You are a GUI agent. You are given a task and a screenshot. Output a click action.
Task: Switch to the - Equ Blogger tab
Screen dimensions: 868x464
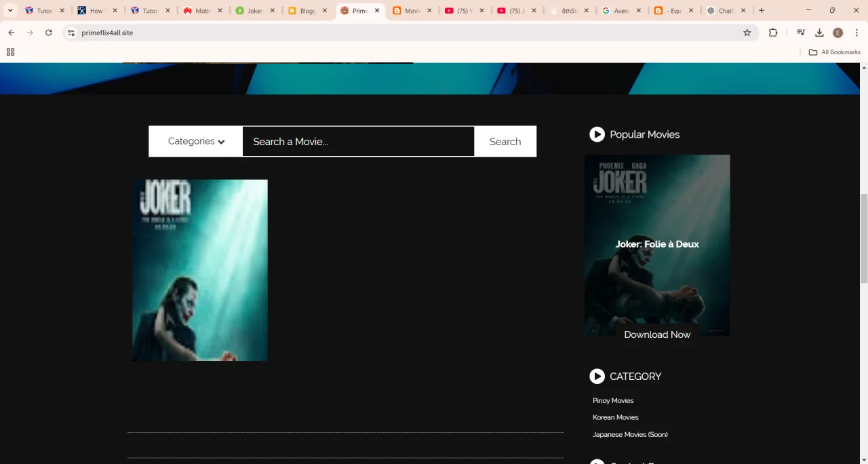(675, 11)
